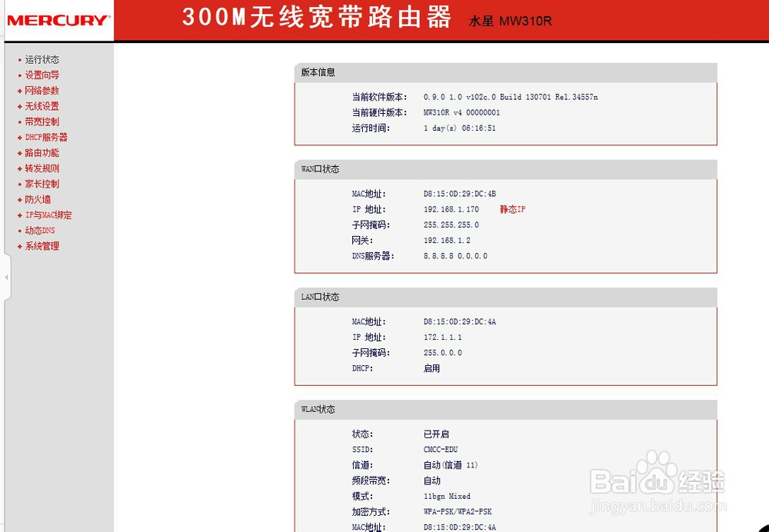Click the plus icon beside 系统管理

click(x=18, y=245)
